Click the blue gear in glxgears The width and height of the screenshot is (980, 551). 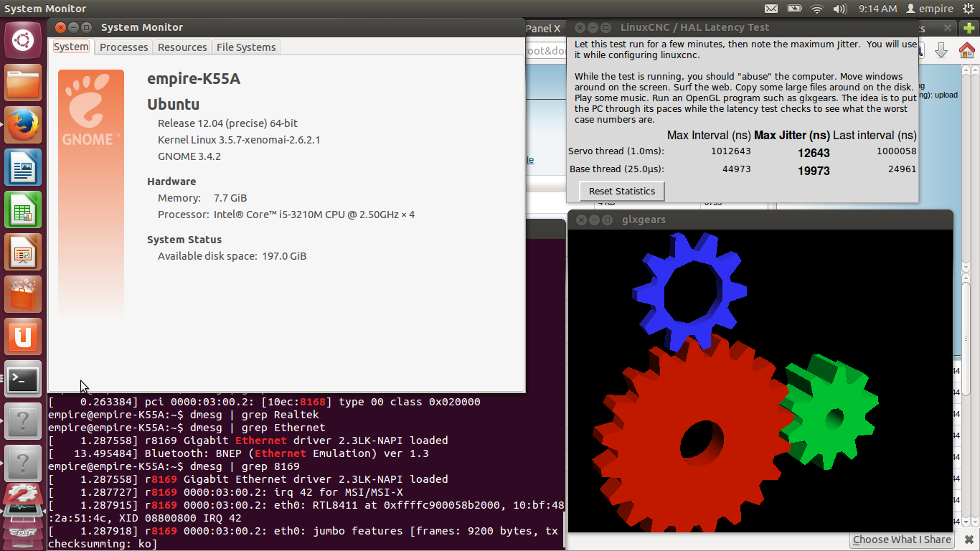point(689,293)
